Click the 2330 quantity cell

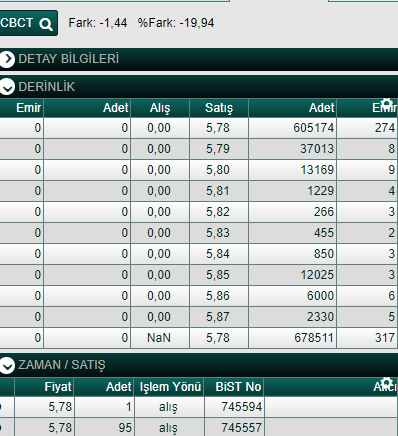(x=292, y=317)
